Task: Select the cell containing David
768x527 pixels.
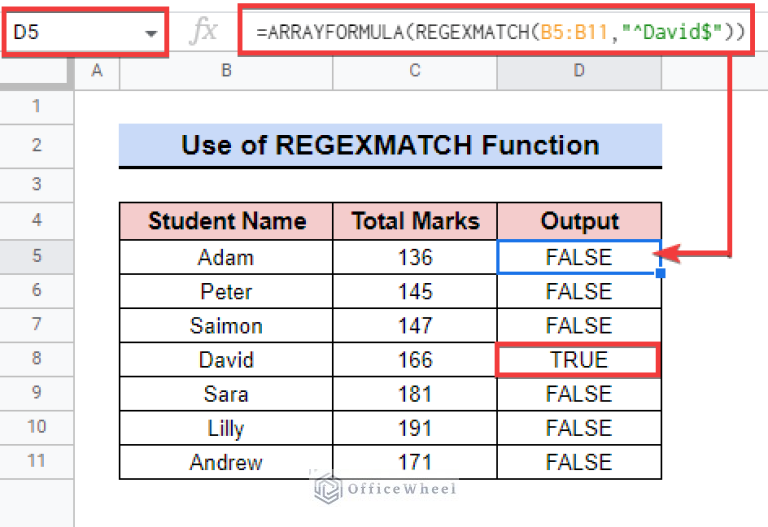Action: [x=226, y=360]
